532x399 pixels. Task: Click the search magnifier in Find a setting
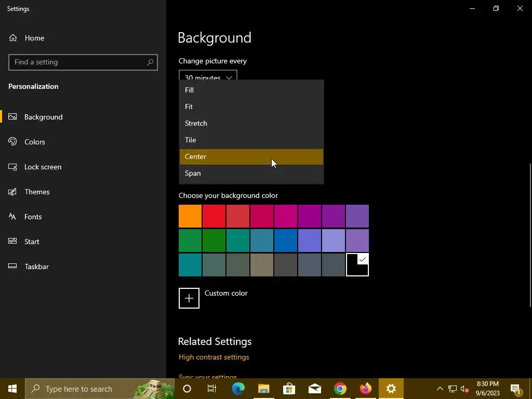point(150,62)
